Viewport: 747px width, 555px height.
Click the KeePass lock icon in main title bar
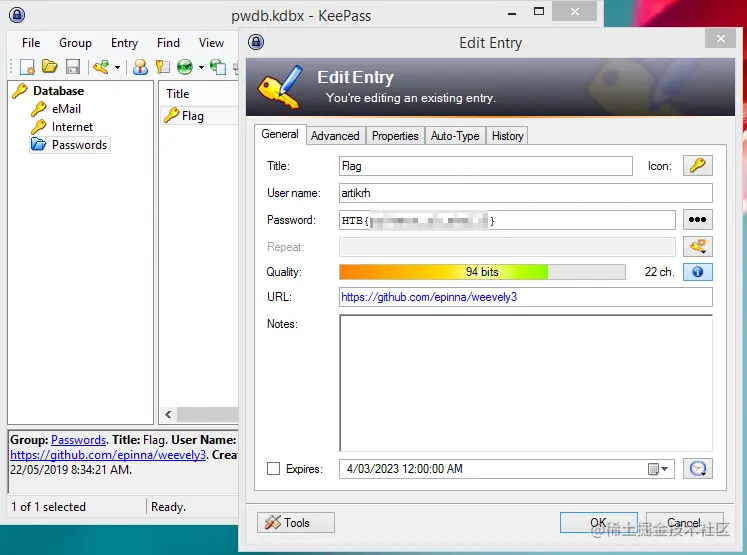click(17, 15)
